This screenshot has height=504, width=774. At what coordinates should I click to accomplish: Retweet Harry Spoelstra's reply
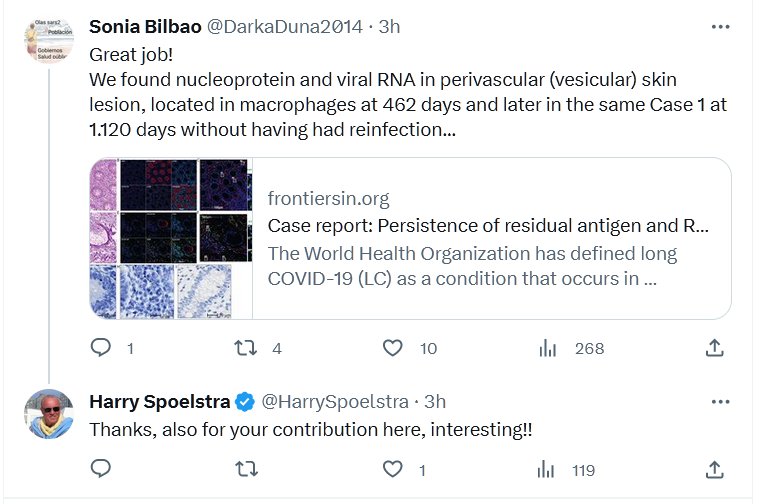tap(245, 469)
